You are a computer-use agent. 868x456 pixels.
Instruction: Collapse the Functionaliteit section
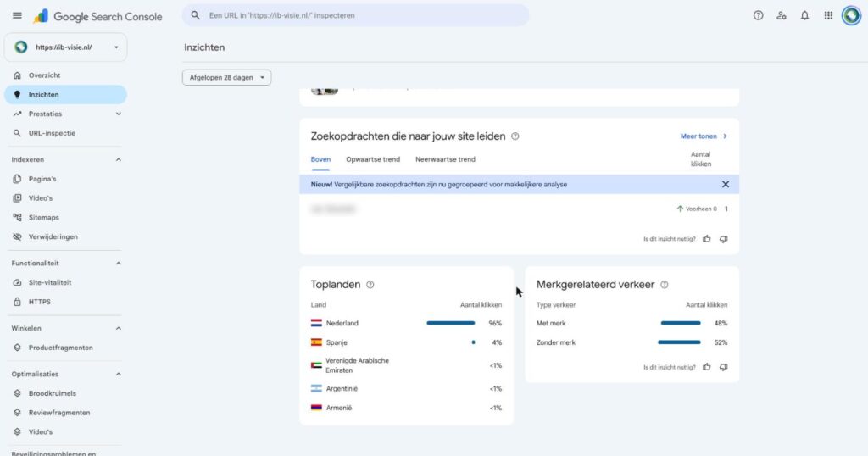click(118, 264)
